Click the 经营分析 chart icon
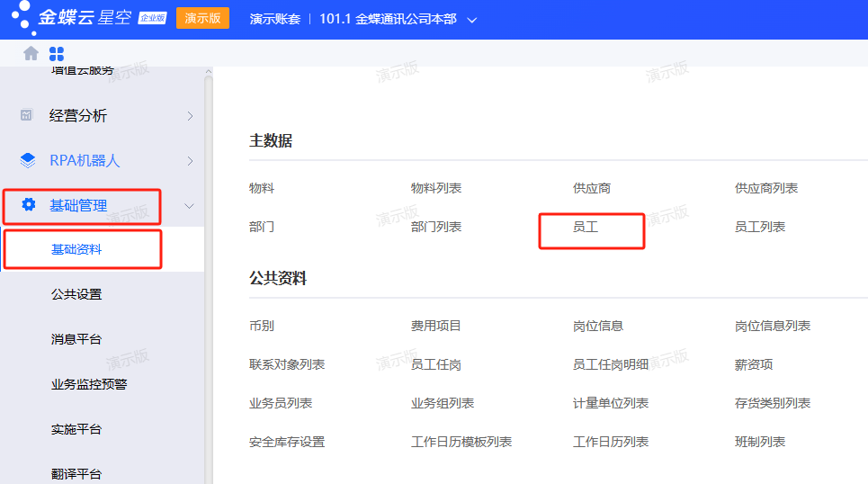The width and height of the screenshot is (868, 484). point(27,115)
